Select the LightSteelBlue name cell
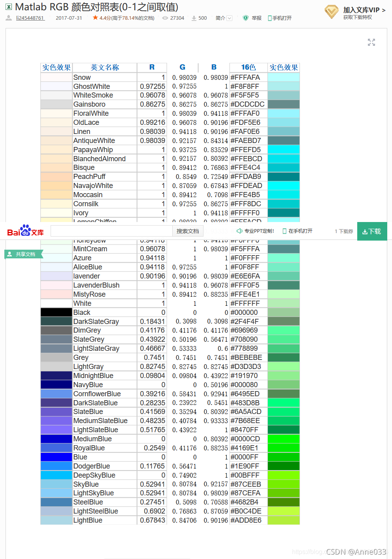 pos(105,511)
